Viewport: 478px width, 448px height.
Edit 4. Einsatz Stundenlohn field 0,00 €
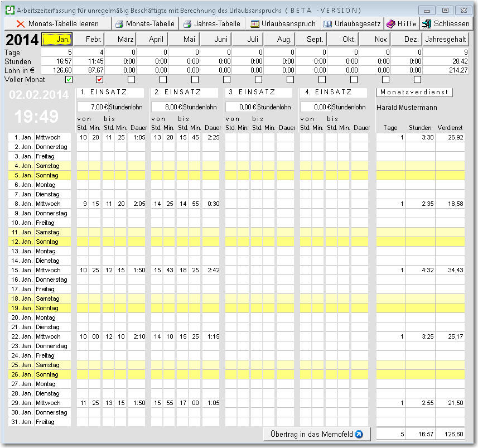[x=316, y=107]
